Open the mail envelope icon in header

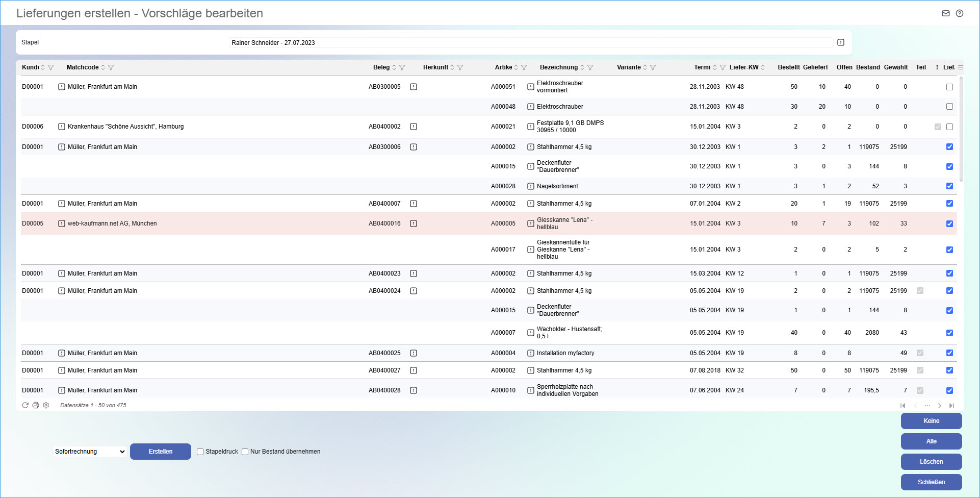(946, 13)
